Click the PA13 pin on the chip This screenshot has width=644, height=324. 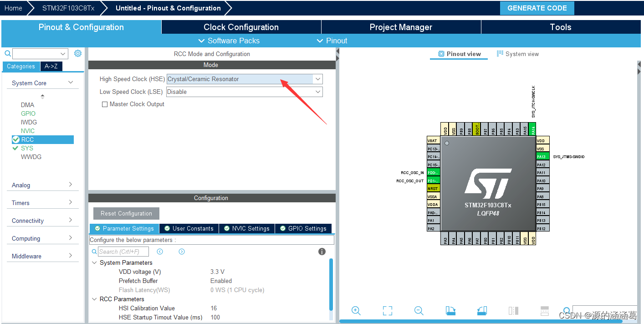pyautogui.click(x=542, y=157)
